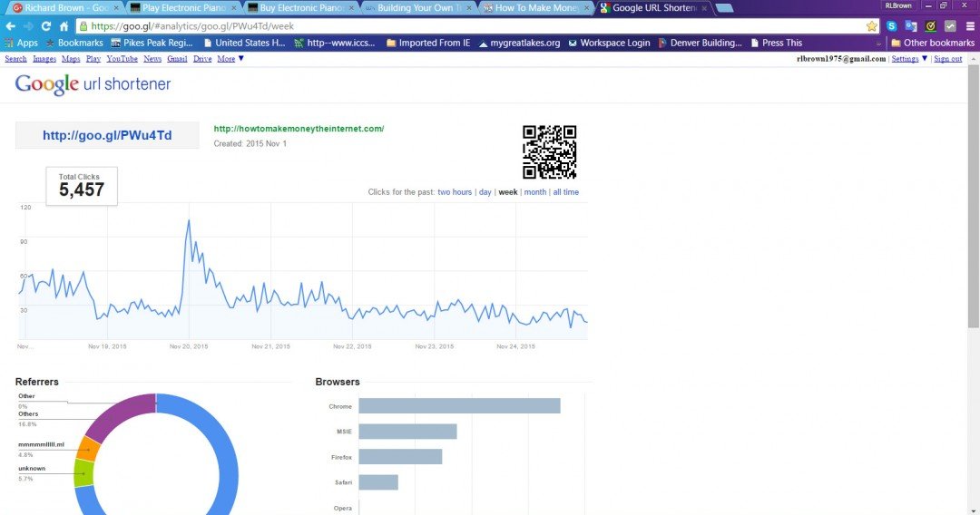Open the Search link in Google bar
Screen dimensions: 980x515
point(15,59)
